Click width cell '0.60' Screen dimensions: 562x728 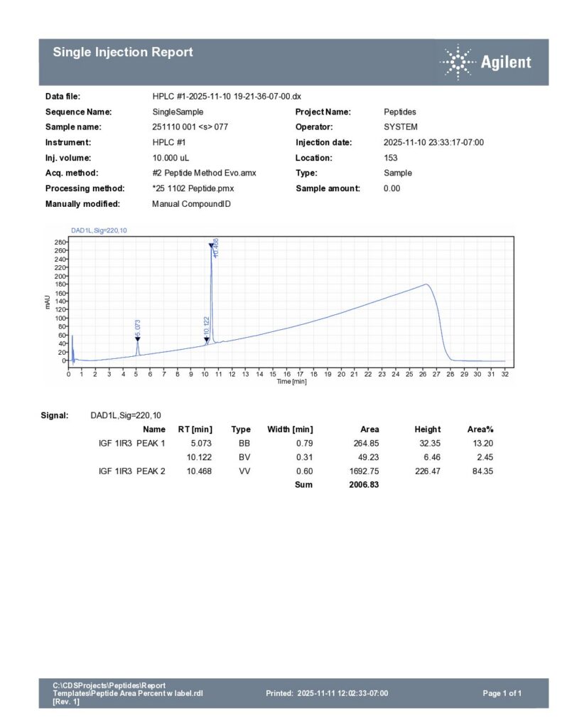[x=304, y=471]
